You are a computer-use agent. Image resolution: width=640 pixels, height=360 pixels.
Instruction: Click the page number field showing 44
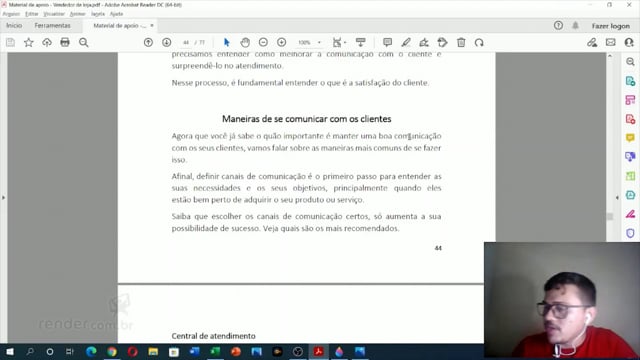[x=186, y=42]
